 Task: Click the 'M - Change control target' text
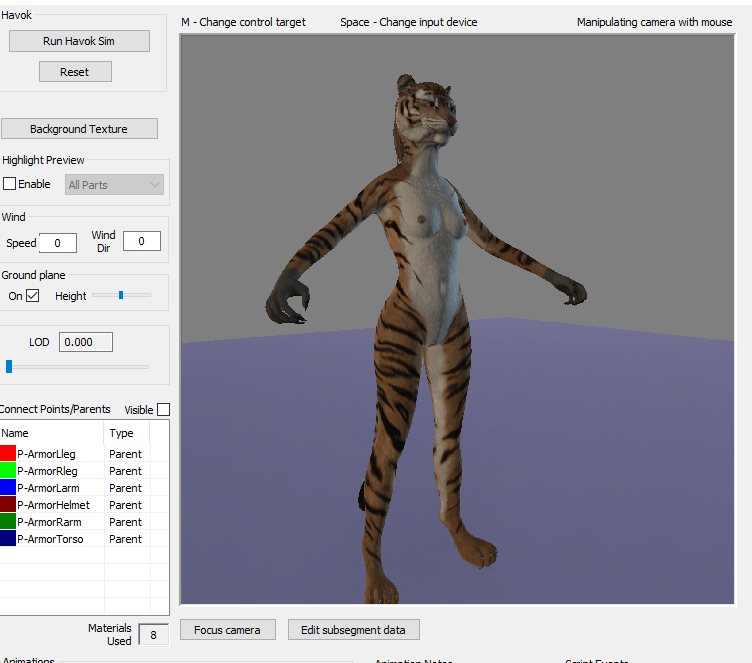243,22
